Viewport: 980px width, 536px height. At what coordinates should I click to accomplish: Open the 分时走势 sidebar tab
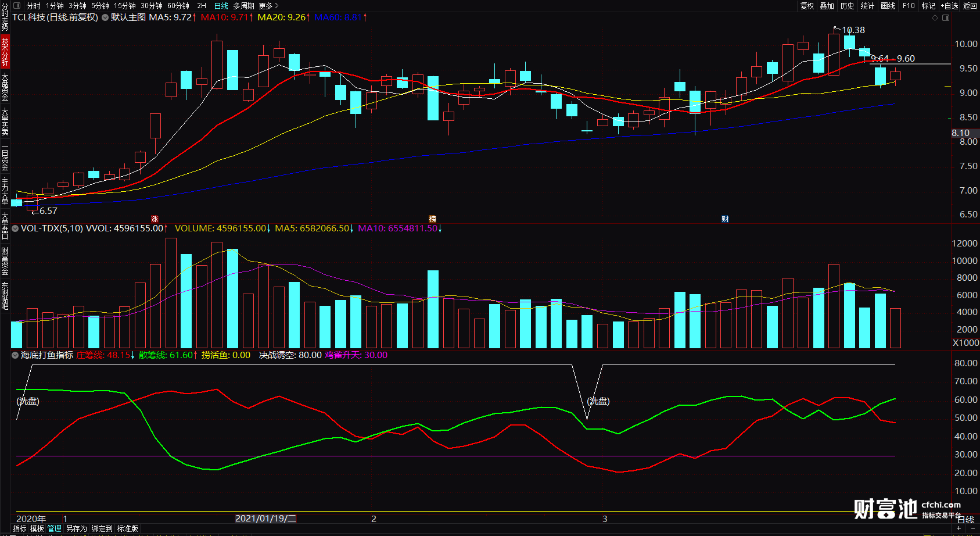(5, 17)
